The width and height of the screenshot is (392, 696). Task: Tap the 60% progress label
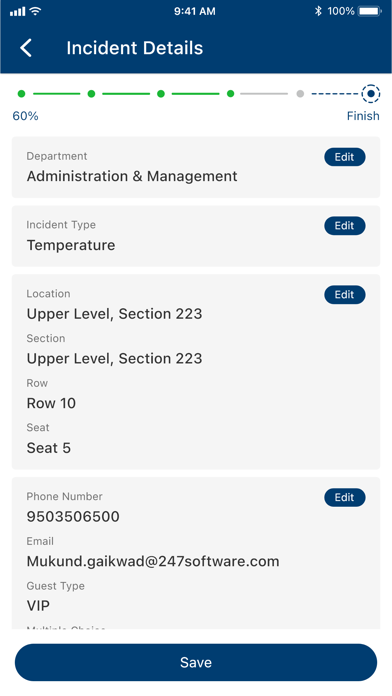click(25, 116)
